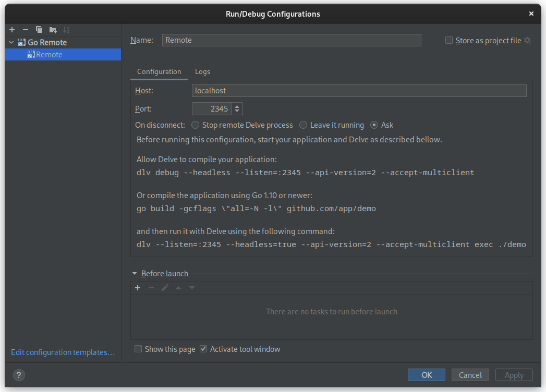
Task: Collapse the Go Remote tree node
Action: (11, 42)
